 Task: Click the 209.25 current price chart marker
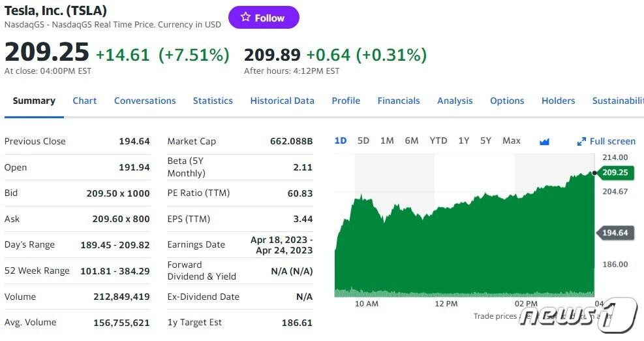coord(615,172)
